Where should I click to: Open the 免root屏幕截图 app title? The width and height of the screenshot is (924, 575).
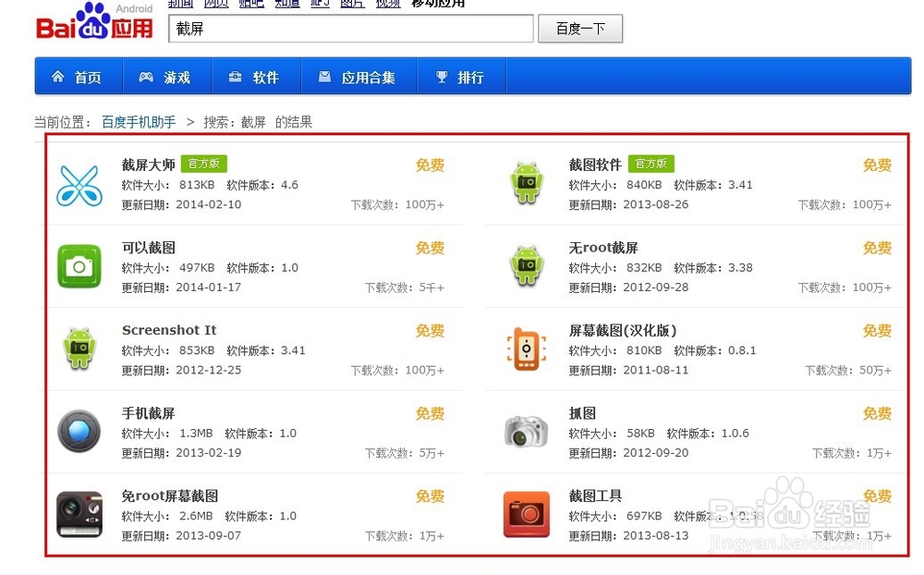coord(170,496)
